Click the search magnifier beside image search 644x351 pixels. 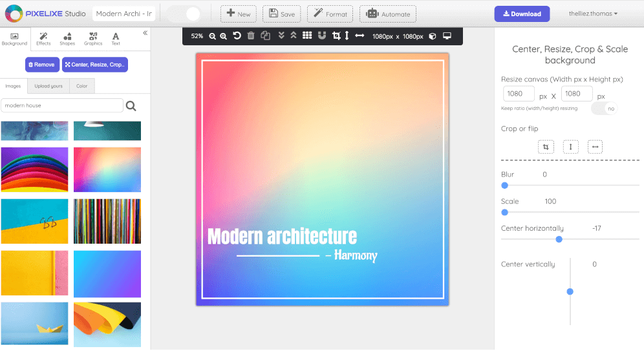[131, 106]
